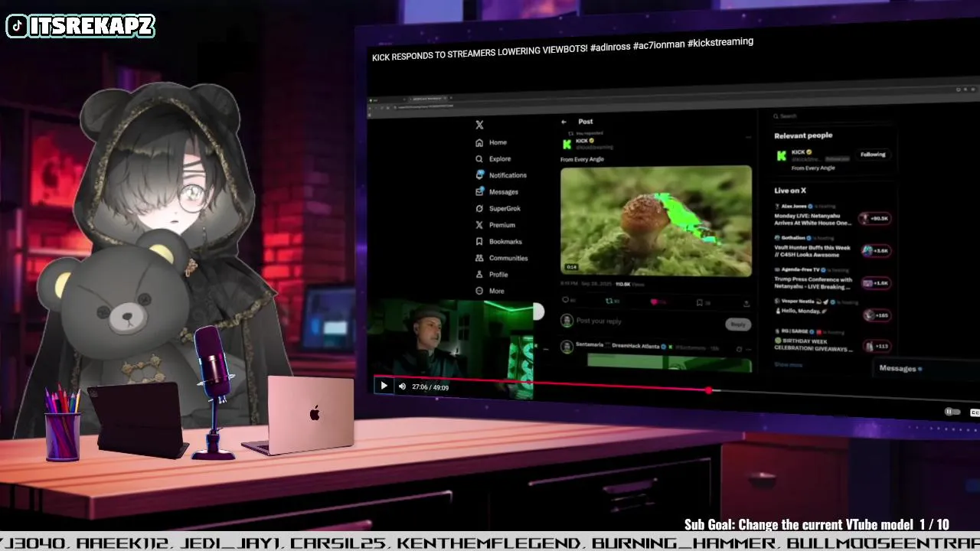Click the video title about KICK viewbots
980x551 pixels.
[563, 50]
